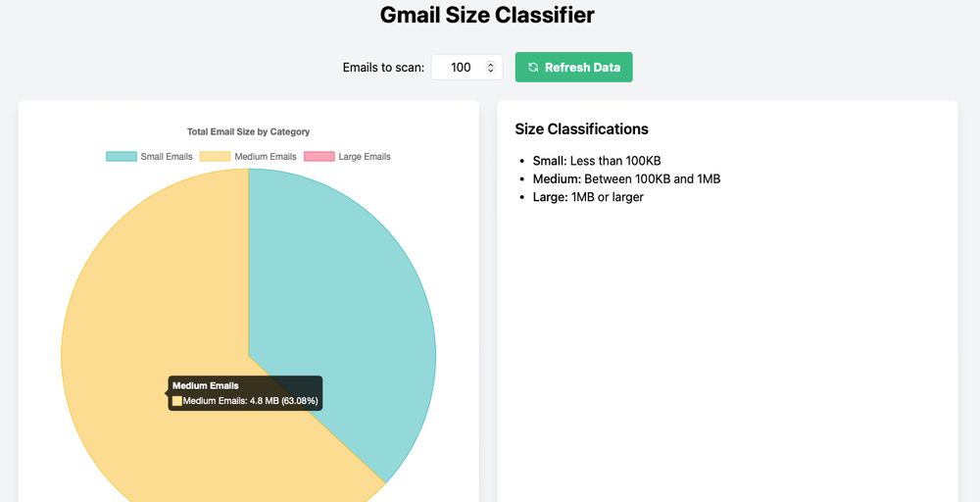Hide Medium Emails via legend label

pyautogui.click(x=266, y=156)
